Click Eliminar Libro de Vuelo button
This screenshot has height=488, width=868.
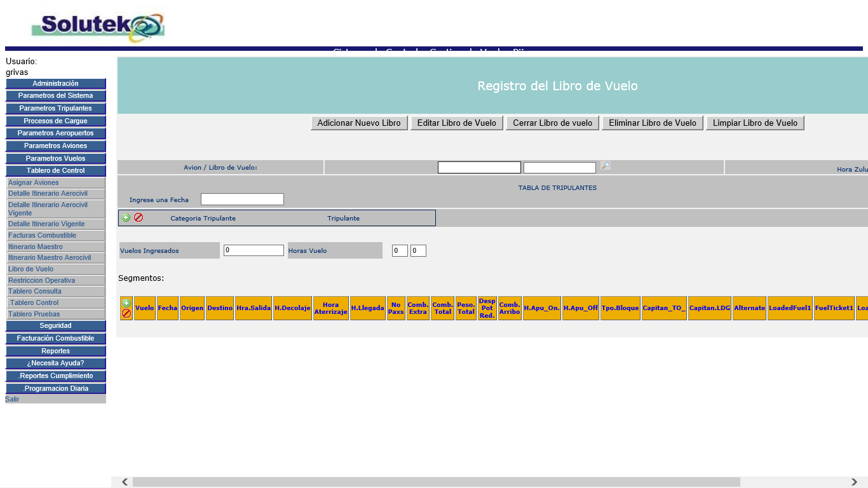(652, 123)
